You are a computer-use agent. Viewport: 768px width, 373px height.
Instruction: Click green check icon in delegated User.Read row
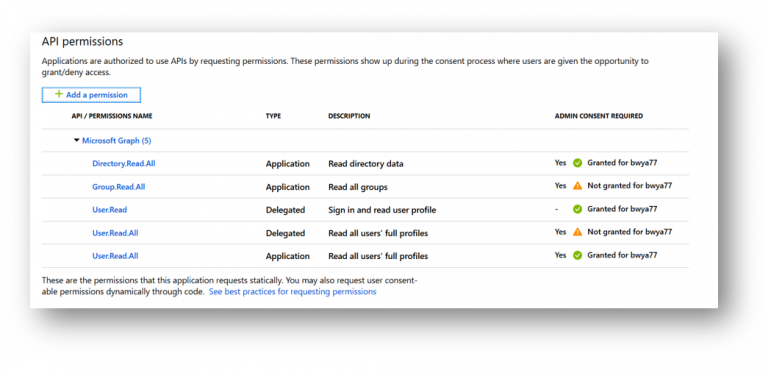tap(577, 209)
